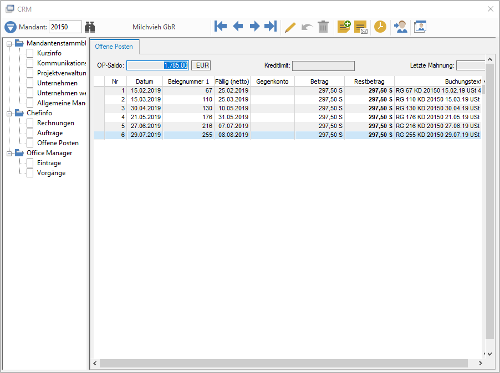Click the Mandant number input field
The image size is (500, 373).
pos(65,27)
